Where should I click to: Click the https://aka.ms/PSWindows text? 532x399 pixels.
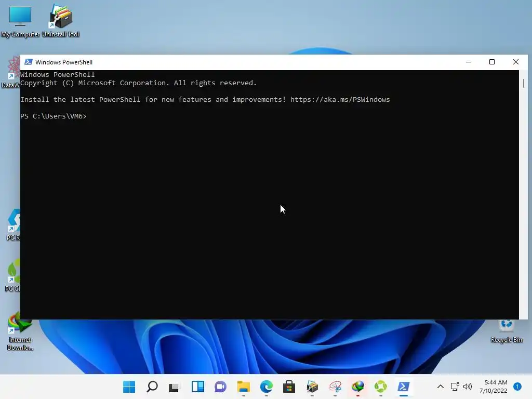click(x=340, y=99)
